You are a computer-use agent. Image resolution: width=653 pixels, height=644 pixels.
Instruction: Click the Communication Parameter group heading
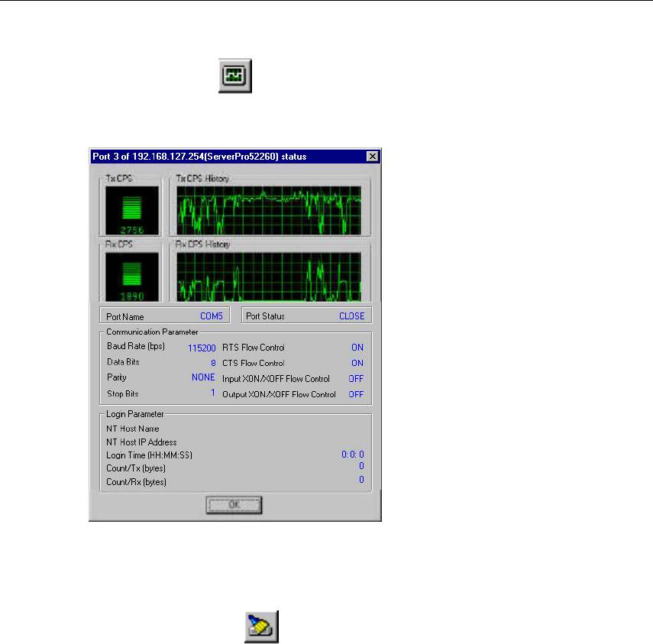point(152,332)
